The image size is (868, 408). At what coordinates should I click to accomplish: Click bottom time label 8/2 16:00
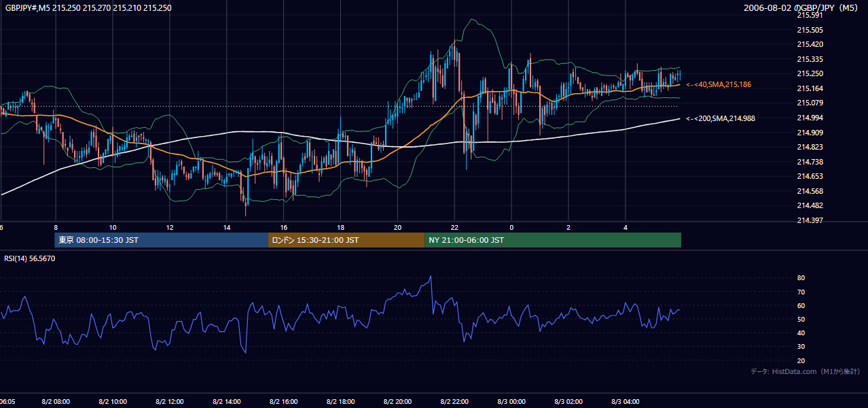[284, 402]
